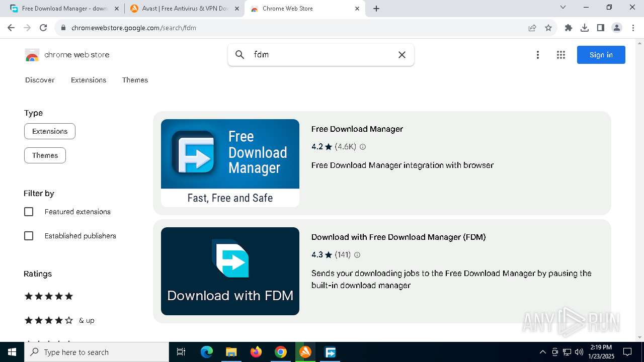
Task: Open File Explorer from taskbar
Action: (x=231, y=352)
